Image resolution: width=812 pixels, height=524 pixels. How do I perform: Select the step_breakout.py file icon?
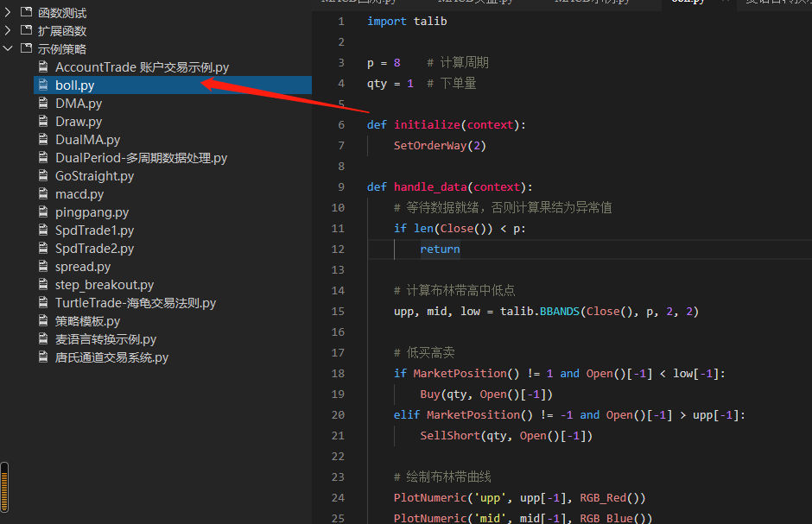tap(43, 284)
